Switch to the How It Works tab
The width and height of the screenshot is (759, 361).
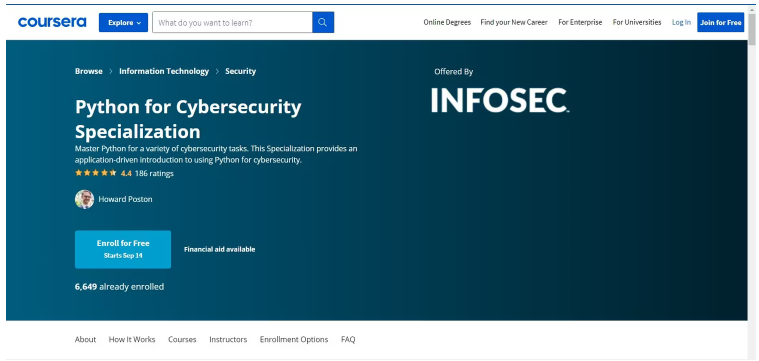132,339
